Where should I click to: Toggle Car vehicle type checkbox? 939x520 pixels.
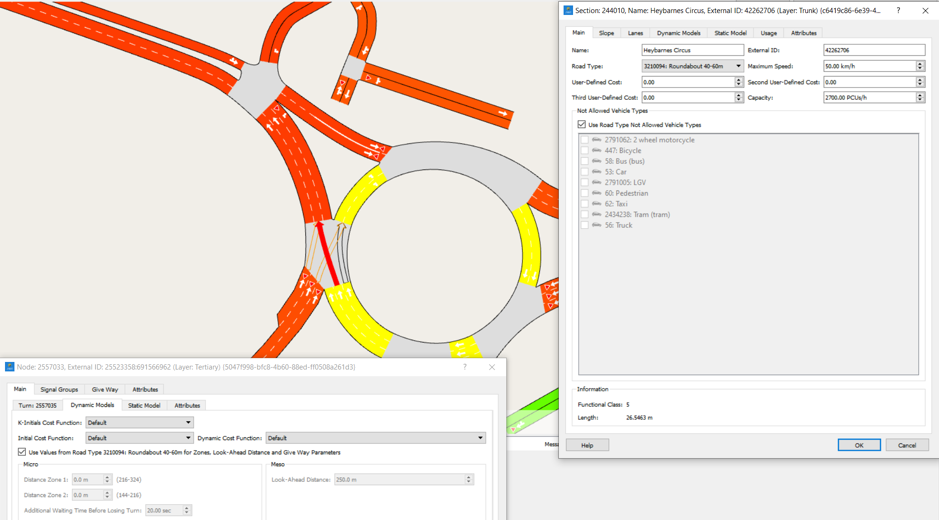pos(584,172)
